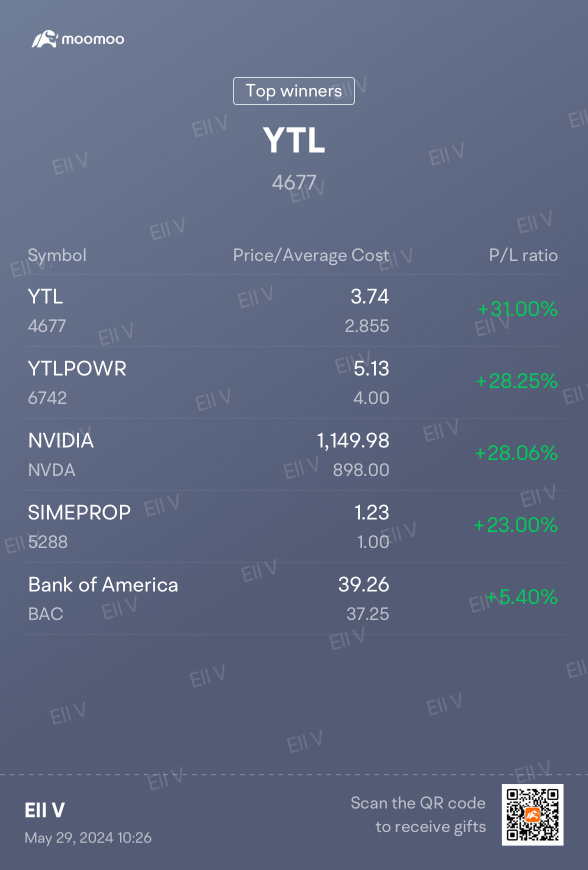Click the Scan the QR code text
The height and width of the screenshot is (870, 588).
(x=418, y=803)
